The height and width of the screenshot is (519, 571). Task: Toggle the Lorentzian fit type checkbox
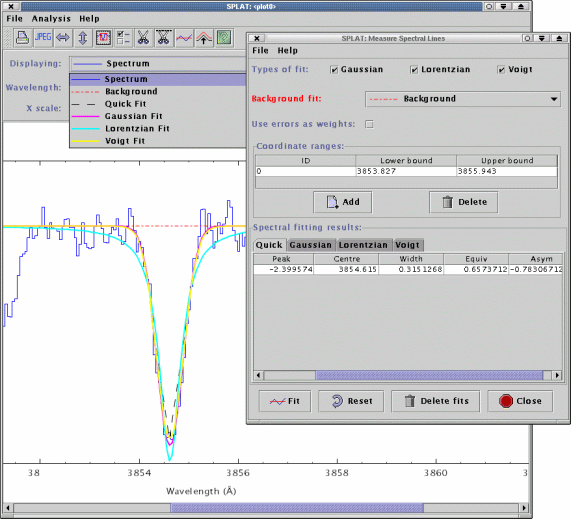[414, 70]
